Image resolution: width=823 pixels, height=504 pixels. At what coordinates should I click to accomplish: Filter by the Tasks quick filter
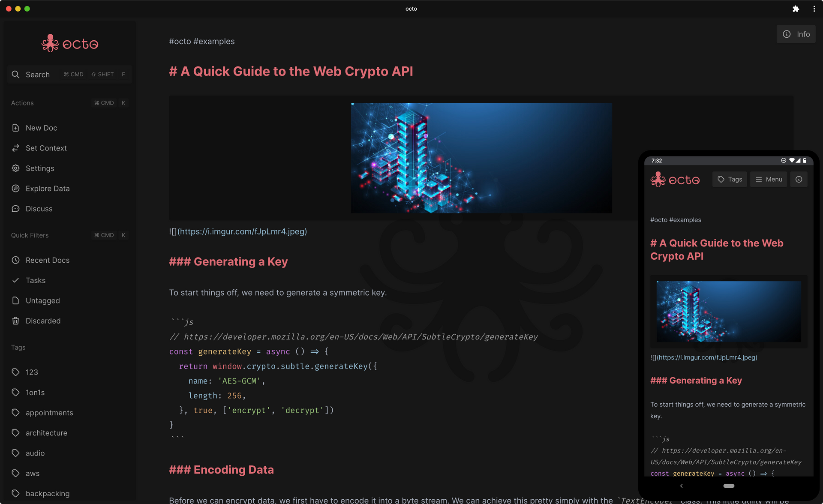click(x=35, y=280)
